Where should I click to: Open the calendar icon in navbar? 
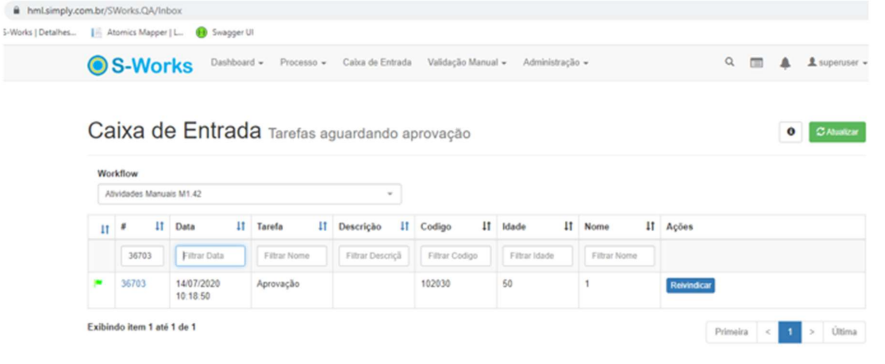tap(756, 63)
